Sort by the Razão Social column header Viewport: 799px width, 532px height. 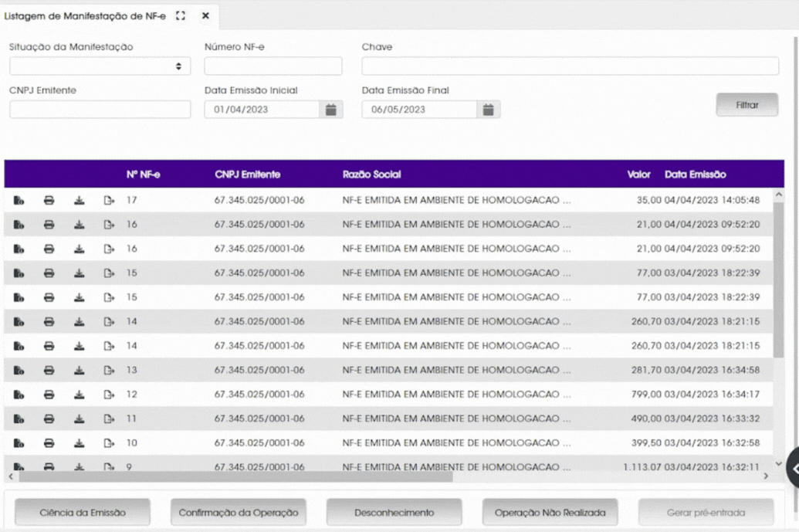[372, 175]
